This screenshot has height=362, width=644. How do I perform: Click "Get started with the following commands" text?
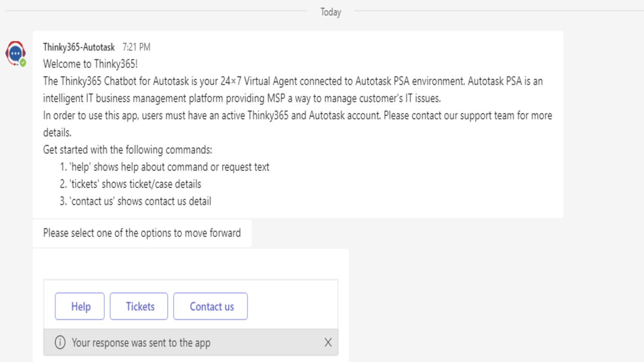[x=127, y=150]
